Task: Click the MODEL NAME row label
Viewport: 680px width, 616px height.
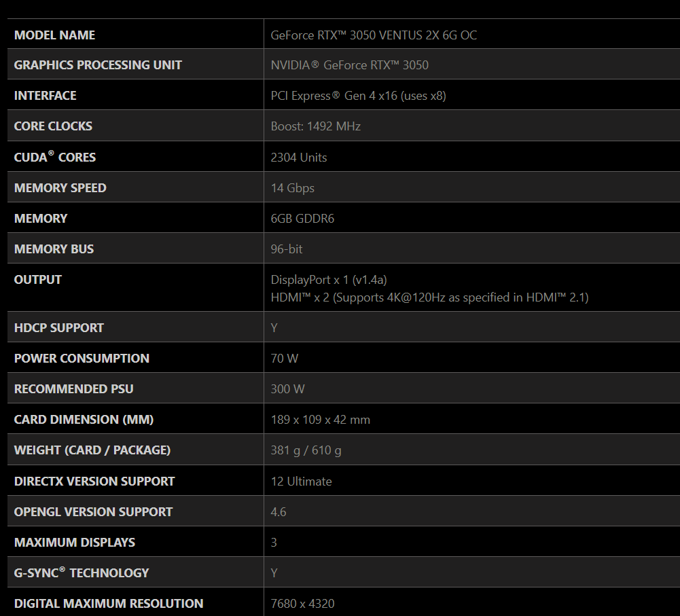Action: point(54,35)
